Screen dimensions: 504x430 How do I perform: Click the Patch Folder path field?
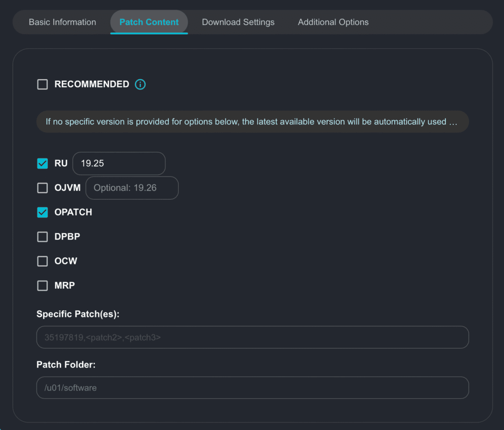click(252, 388)
